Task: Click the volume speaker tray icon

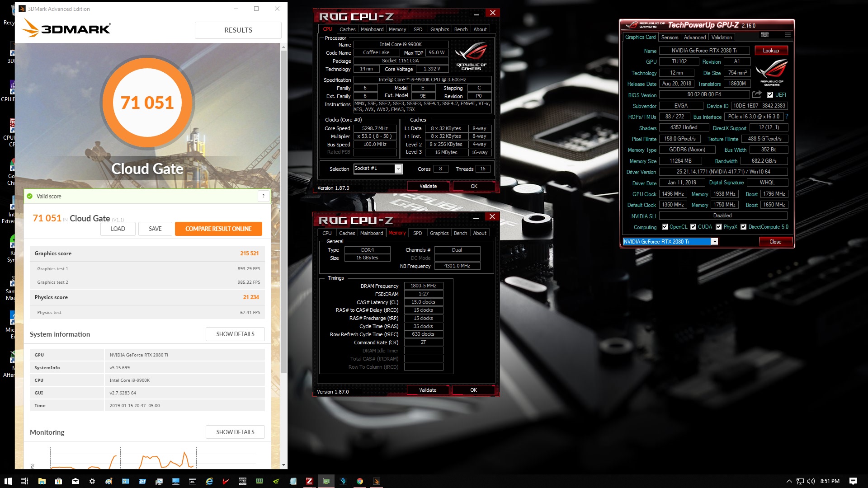Action: tap(811, 481)
